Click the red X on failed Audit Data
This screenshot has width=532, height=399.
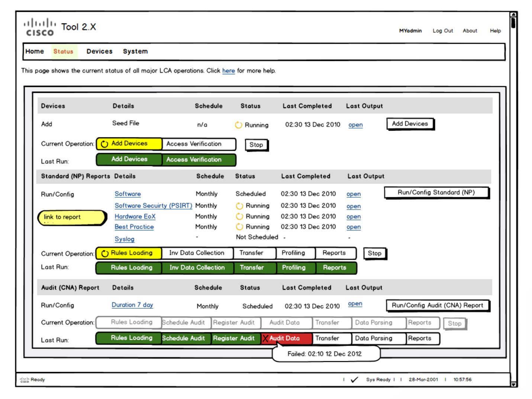(265, 338)
